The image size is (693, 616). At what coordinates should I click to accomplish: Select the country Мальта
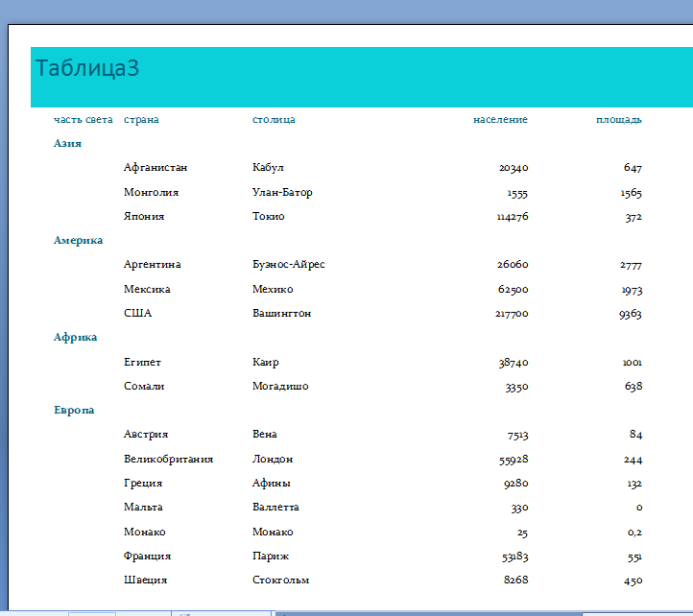tap(143, 507)
